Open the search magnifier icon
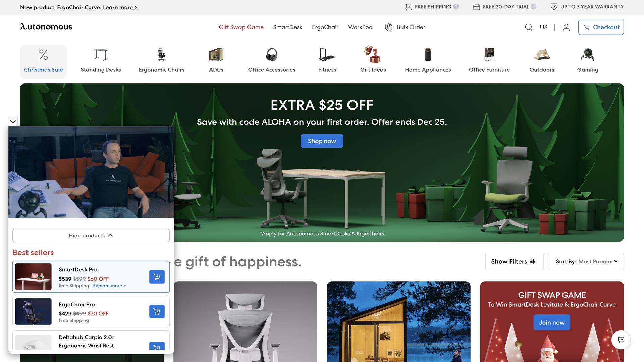 pos(529,27)
